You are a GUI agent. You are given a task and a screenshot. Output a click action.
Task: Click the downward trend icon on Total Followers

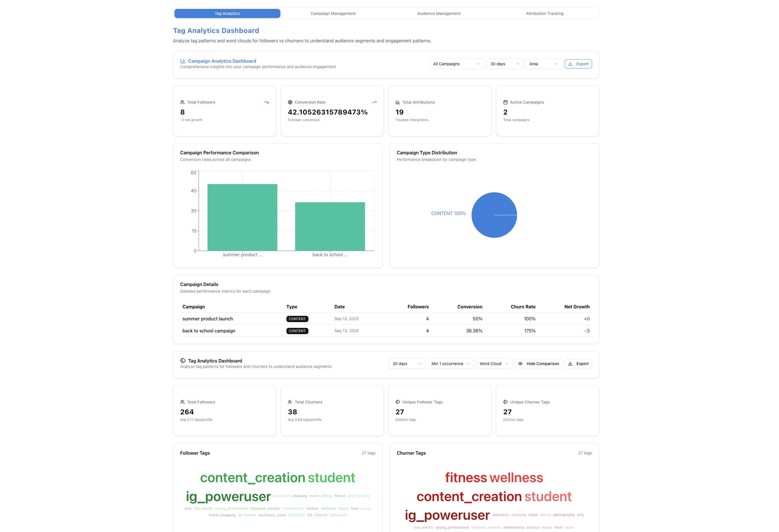(266, 102)
